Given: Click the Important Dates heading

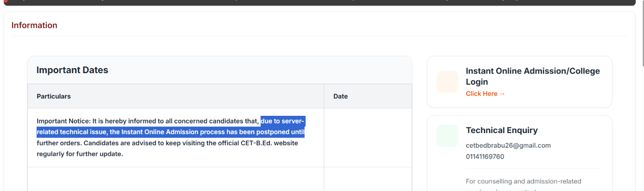Looking at the screenshot, I should click(72, 70).
